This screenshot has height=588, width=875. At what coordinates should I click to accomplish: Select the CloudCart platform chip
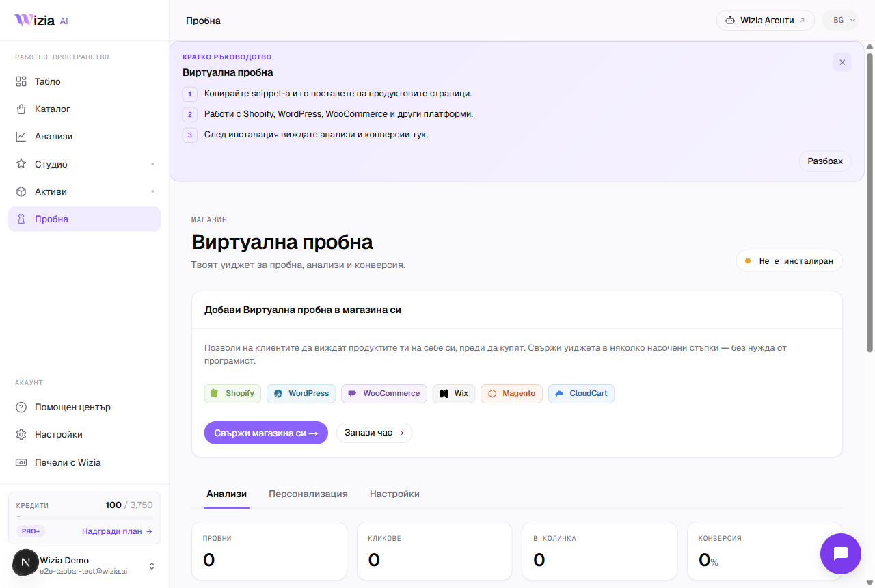(581, 394)
